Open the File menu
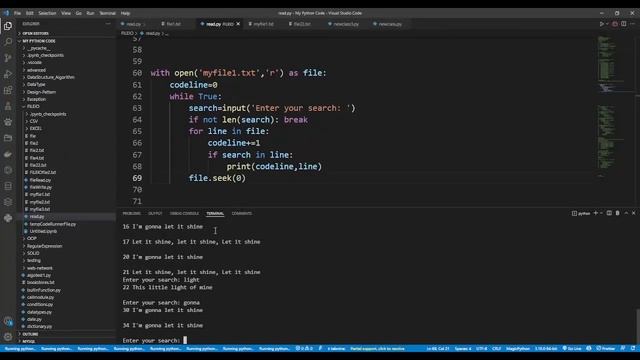This screenshot has height=360, width=640. [17, 13]
